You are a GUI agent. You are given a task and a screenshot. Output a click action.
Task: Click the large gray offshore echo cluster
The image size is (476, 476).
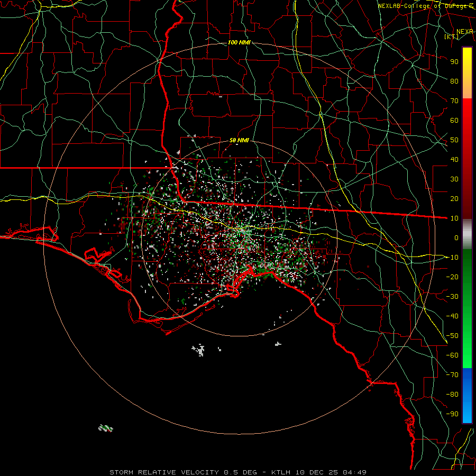[x=198, y=350]
